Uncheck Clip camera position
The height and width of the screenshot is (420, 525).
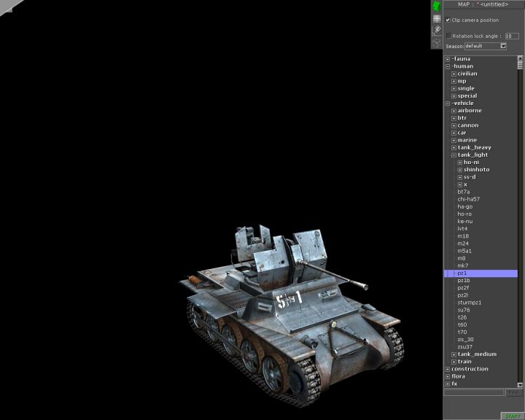pos(448,20)
